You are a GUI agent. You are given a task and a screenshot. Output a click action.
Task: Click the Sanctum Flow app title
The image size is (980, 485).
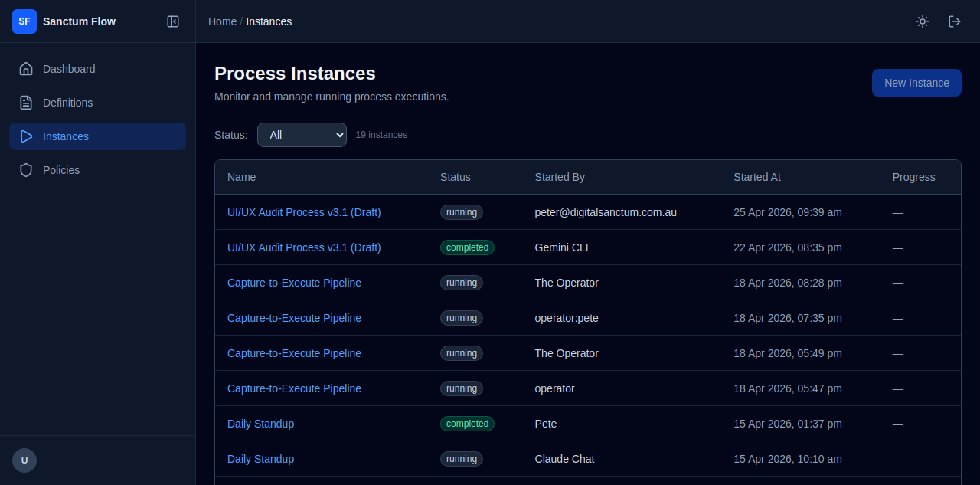coord(79,21)
